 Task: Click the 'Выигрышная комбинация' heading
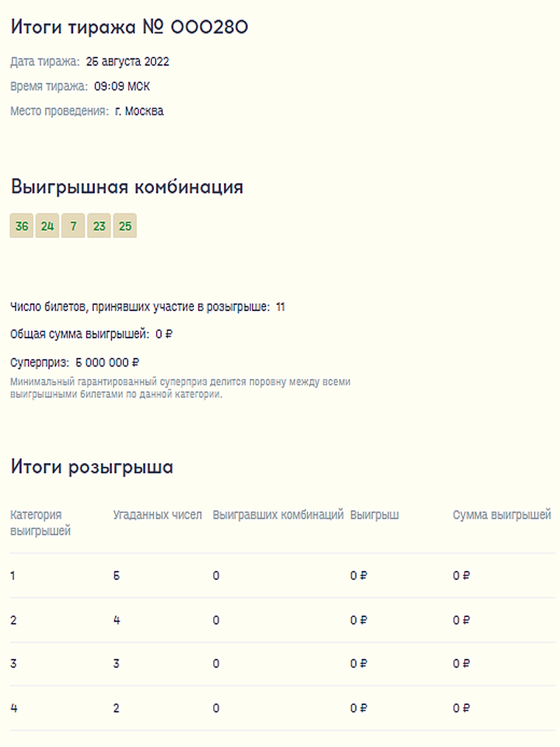127,188
